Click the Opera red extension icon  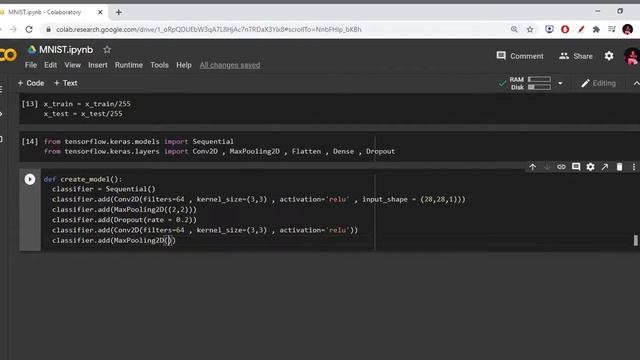(x=565, y=29)
